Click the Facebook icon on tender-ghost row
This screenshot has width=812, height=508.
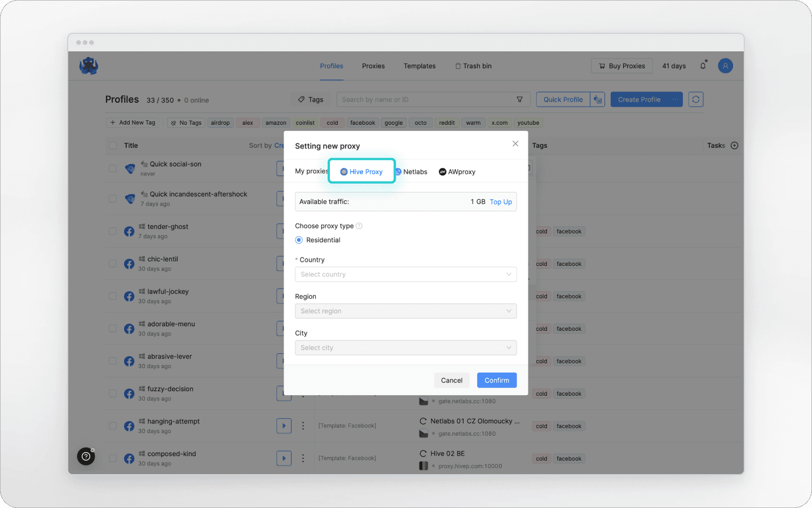coord(129,231)
